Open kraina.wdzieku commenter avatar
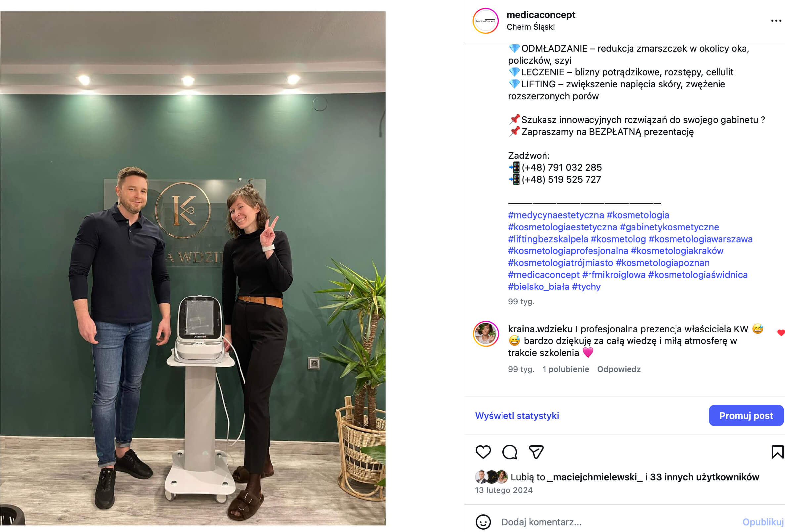This screenshot has height=532, width=785. (x=486, y=334)
